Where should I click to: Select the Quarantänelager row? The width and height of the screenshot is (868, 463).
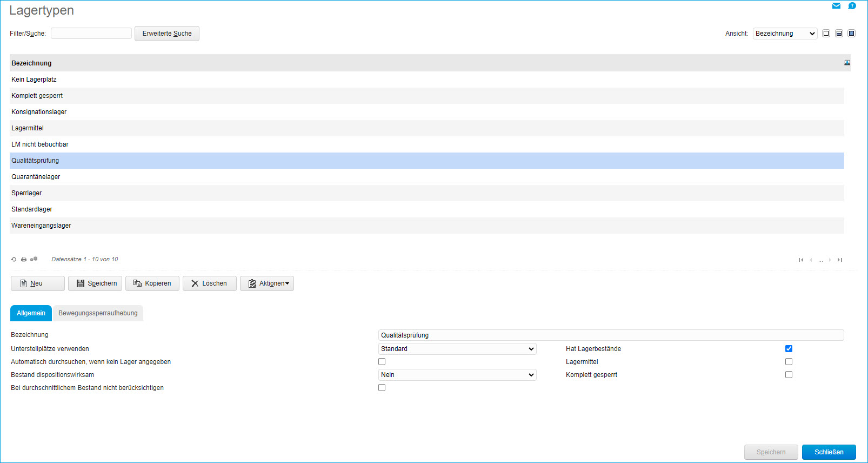(427, 177)
